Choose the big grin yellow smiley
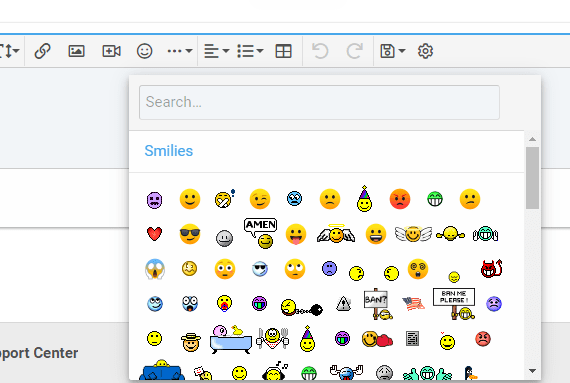 tap(376, 234)
